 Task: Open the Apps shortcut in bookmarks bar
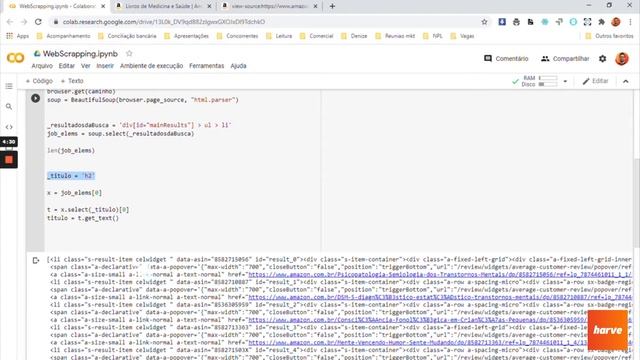[x=18, y=36]
